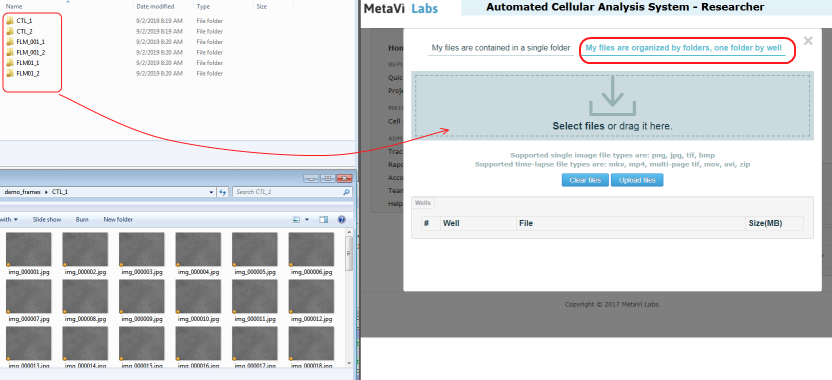The width and height of the screenshot is (832, 380).
Task: Toggle the preview pane icon
Action: click(324, 220)
